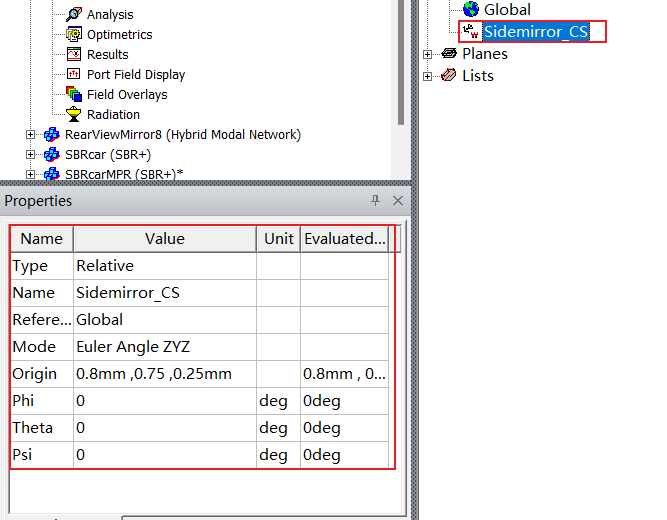Select Global coordinate system label
The height and width of the screenshot is (520, 667).
(507, 9)
